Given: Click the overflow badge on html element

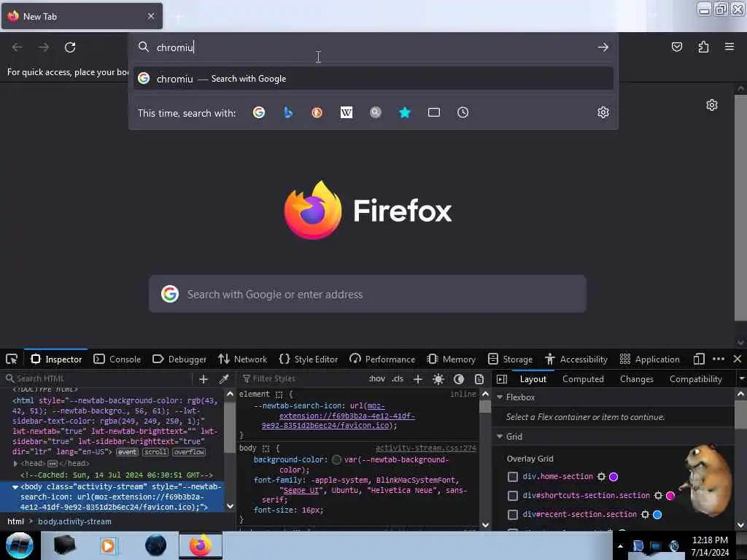Looking at the screenshot, I should [x=189, y=452].
